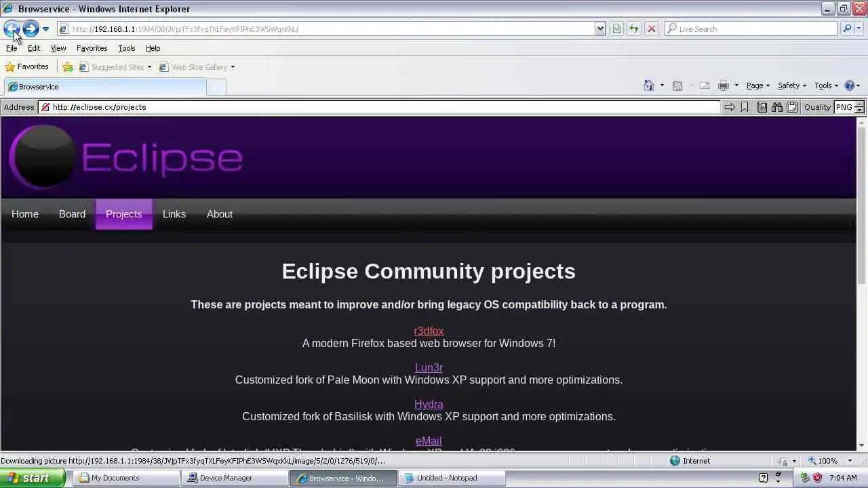This screenshot has width=868, height=488.
Task: Open the r3dfox project link
Action: pos(429,331)
